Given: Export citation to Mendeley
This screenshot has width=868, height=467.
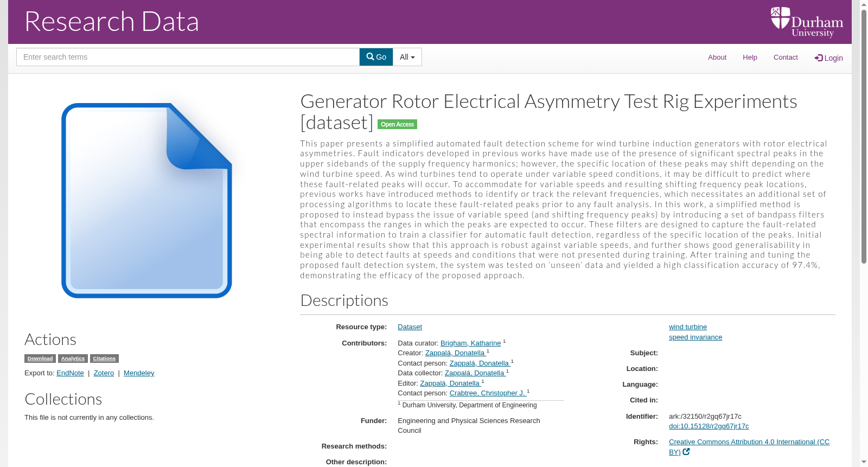Looking at the screenshot, I should 139,373.
